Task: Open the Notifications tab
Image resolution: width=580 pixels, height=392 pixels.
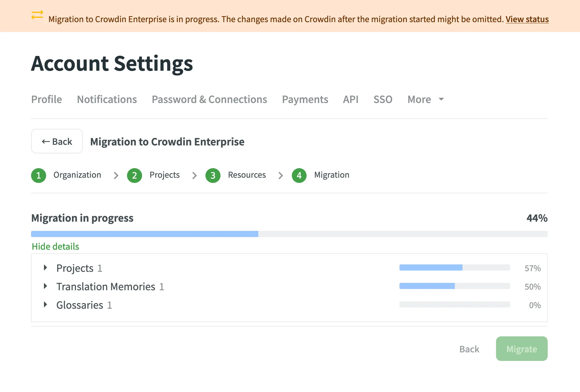Action: (107, 99)
